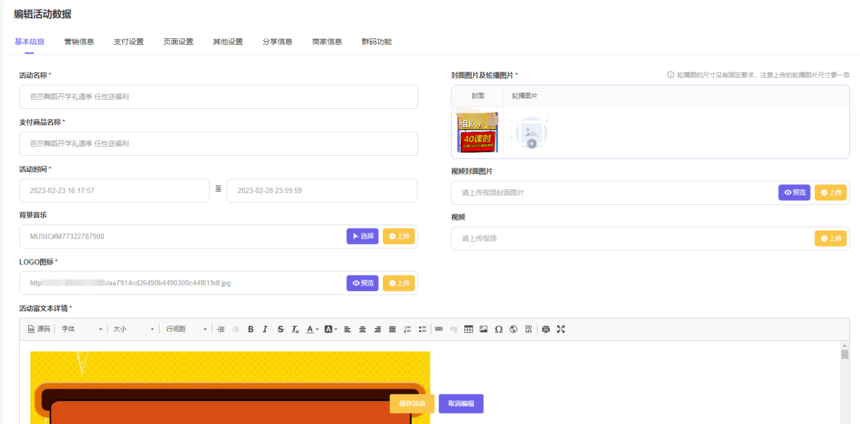Viewport: 860px width, 424px height.
Task: Click the add carousel image placeholder
Action: pyautogui.click(x=529, y=132)
